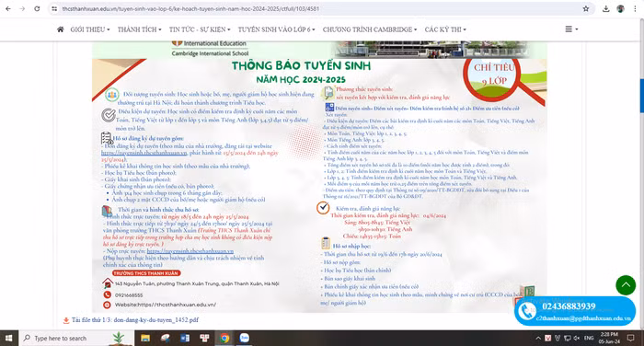Click the TRƯỜNG THCS THANH XUÂN red label
This screenshot has height=346, width=644.
point(145,273)
